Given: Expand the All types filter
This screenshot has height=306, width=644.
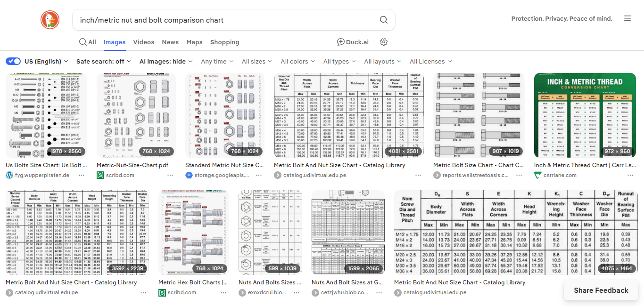Looking at the screenshot, I should [339, 61].
